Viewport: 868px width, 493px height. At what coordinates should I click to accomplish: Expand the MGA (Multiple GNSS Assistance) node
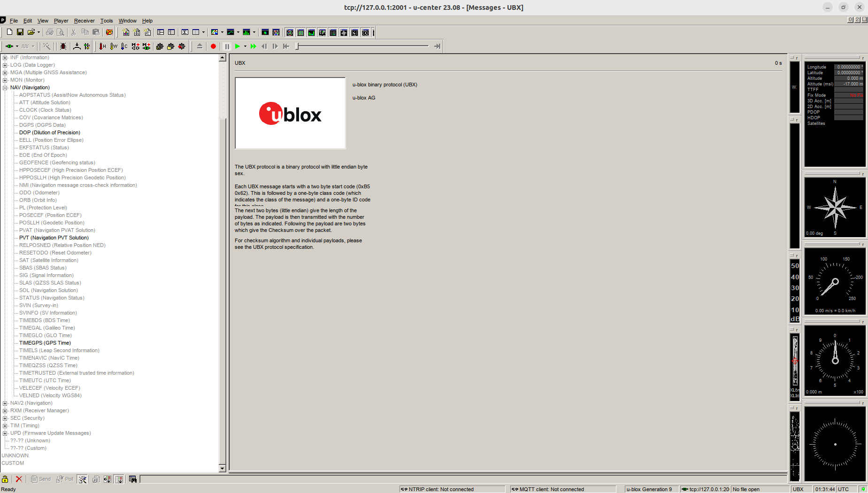click(5, 72)
